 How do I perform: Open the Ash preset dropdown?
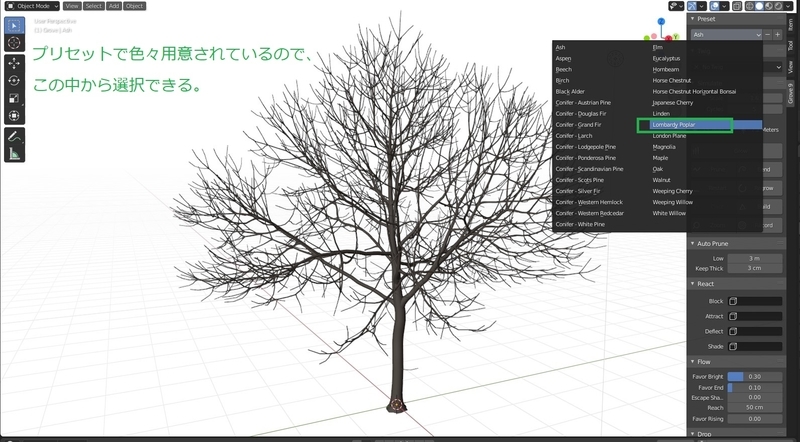tap(727, 35)
